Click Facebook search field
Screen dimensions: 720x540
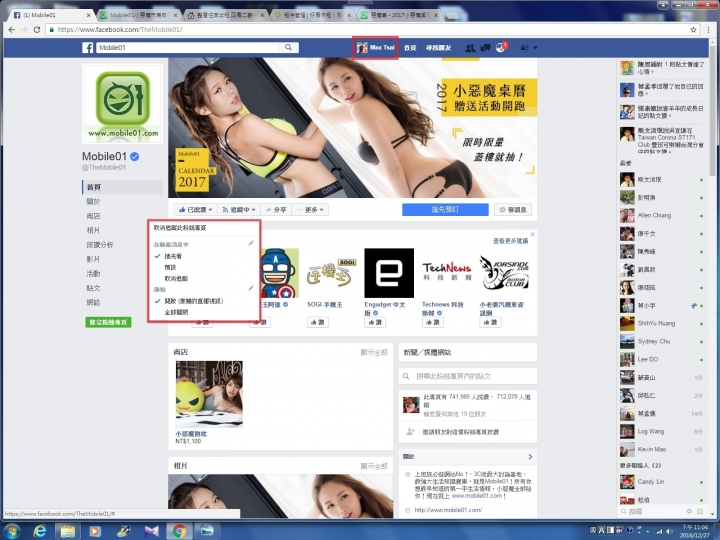188,47
